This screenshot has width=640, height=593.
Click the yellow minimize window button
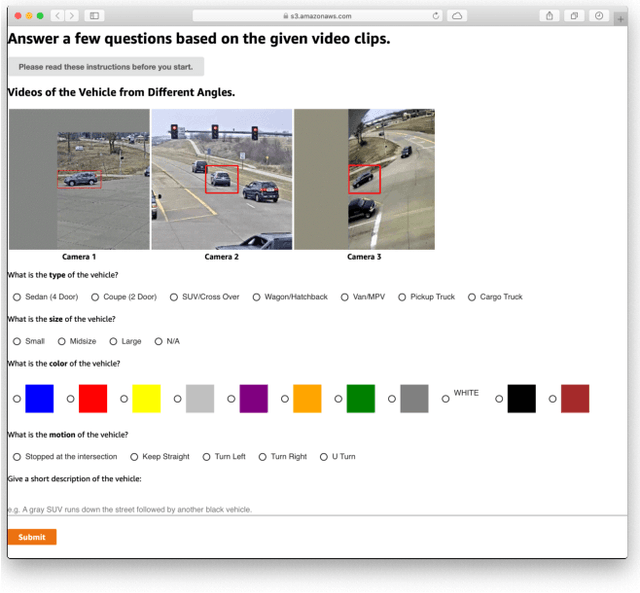pos(29,16)
